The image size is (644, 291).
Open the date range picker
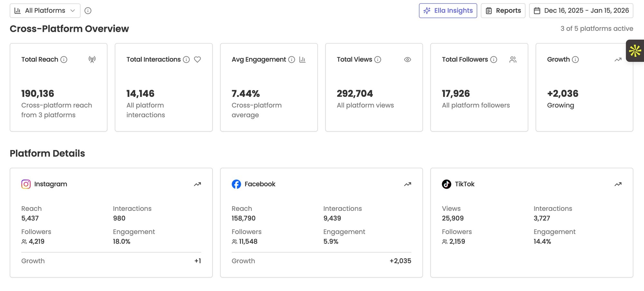[x=581, y=11]
